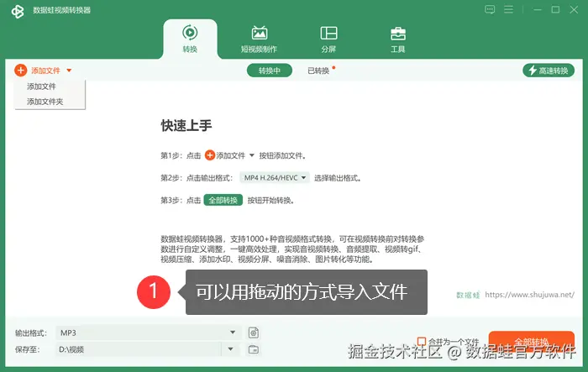Open the feedback message icon in title bar
Image resolution: width=588 pixels, height=372 pixels.
click(x=490, y=9)
